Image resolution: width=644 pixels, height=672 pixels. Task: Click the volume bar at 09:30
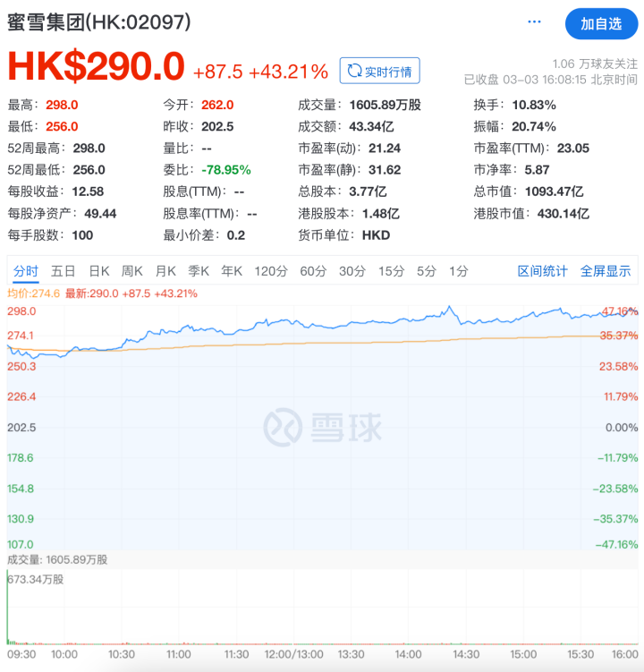(8, 608)
